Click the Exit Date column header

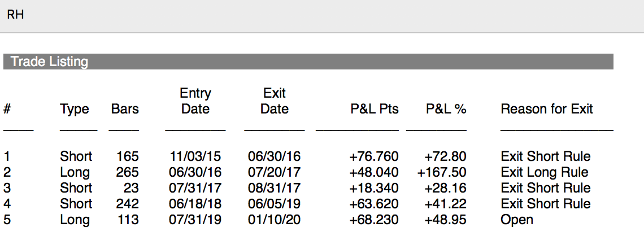[275, 101]
